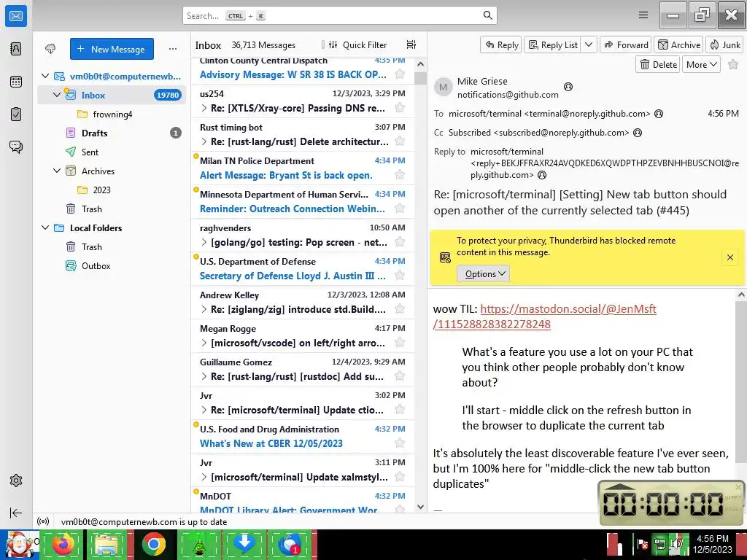Collapse the Inbox folder subtree
Screen dimensions: 747x560
(x=57, y=95)
